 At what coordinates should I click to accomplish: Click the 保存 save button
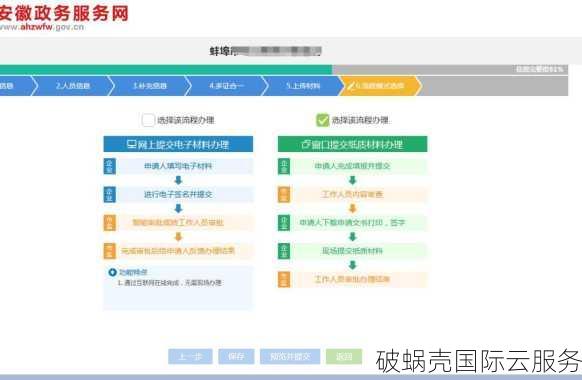(236, 357)
